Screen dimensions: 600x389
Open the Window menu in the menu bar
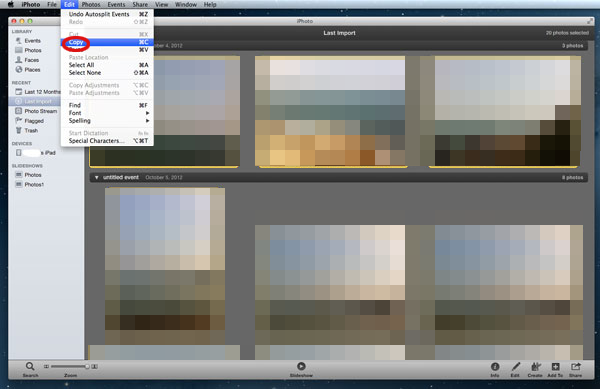[x=186, y=4]
